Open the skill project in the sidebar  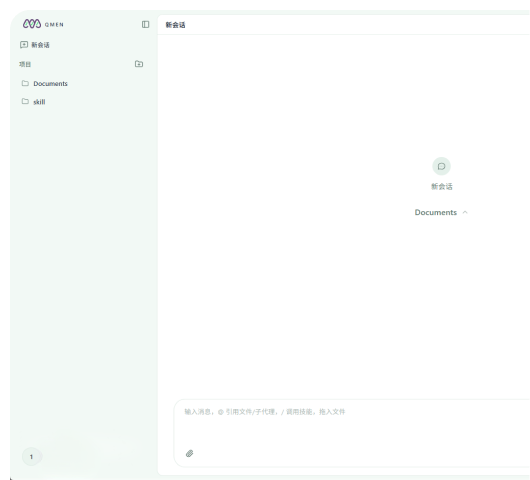pyautogui.click(x=39, y=102)
